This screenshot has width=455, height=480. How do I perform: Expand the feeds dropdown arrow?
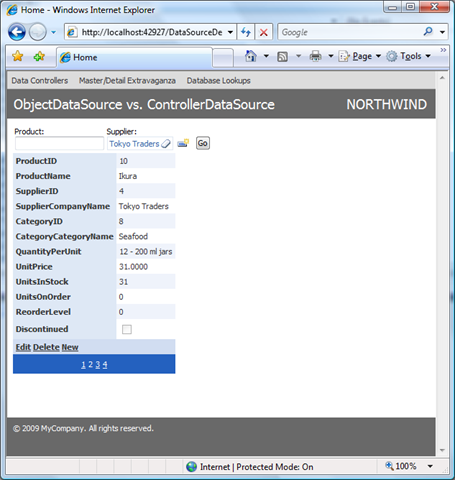298,56
